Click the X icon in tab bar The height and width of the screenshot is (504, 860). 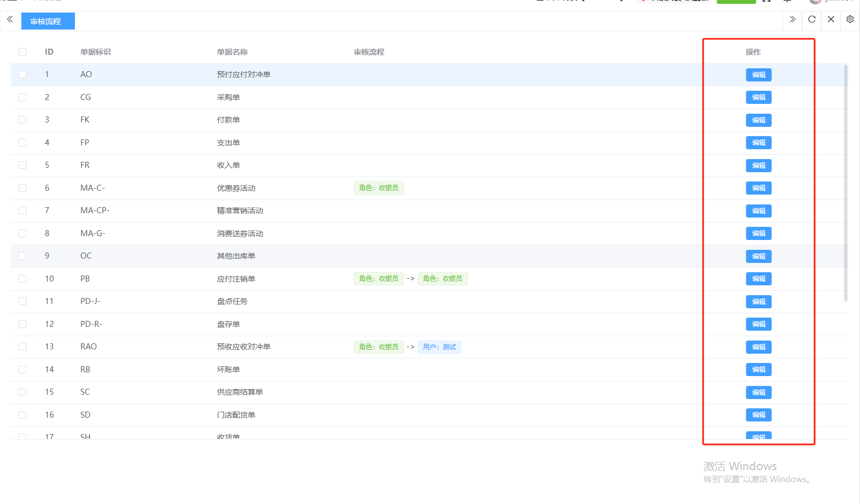click(830, 20)
